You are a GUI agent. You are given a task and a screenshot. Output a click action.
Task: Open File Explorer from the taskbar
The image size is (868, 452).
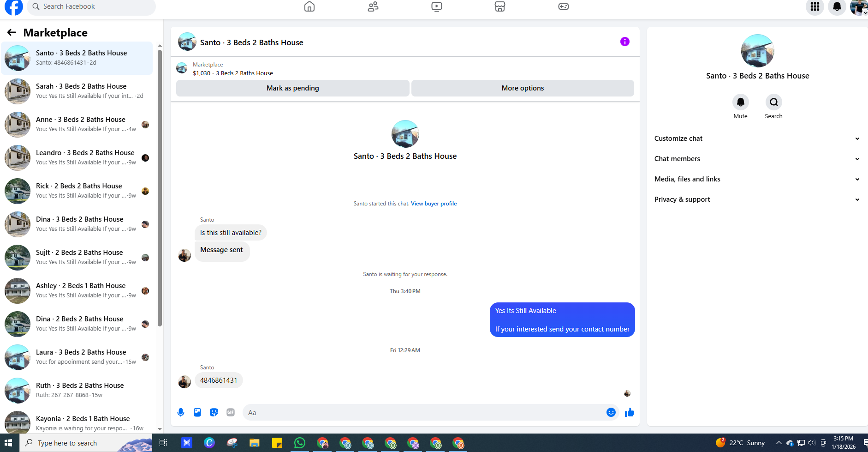click(x=255, y=443)
